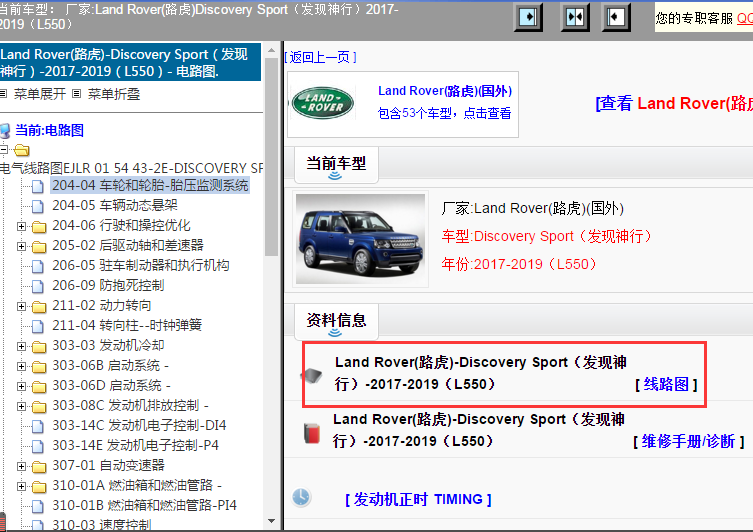Click tree panel scroll down arrow
753x532 pixels.
[x=271, y=521]
